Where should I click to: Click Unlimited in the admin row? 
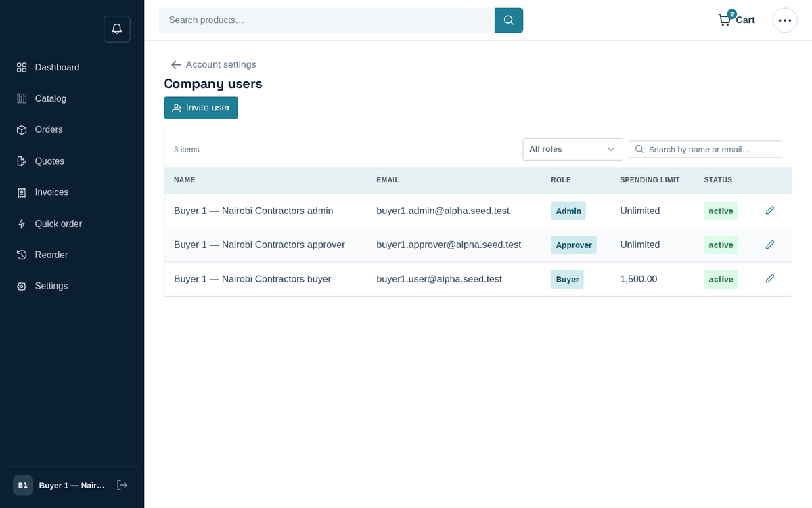(640, 211)
